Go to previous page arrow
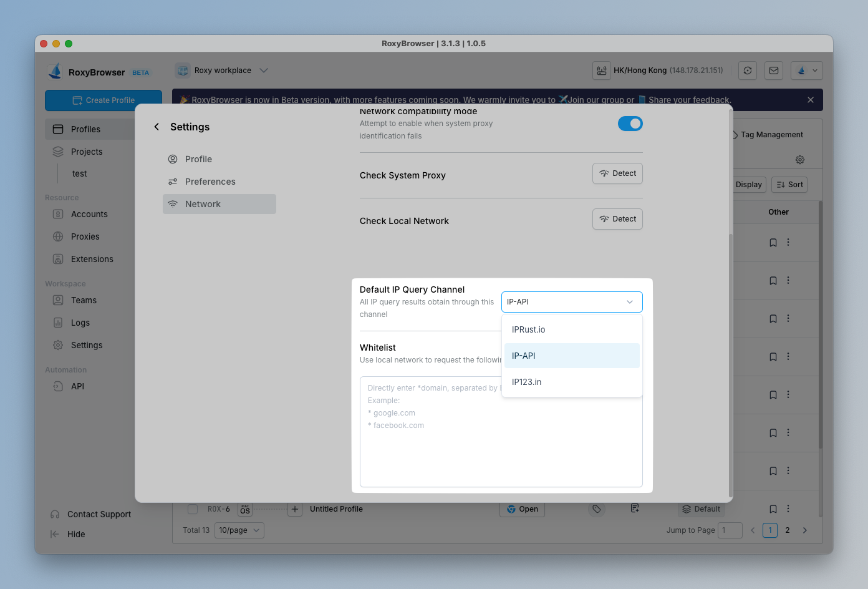Viewport: 868px width, 589px height. pyautogui.click(x=753, y=530)
